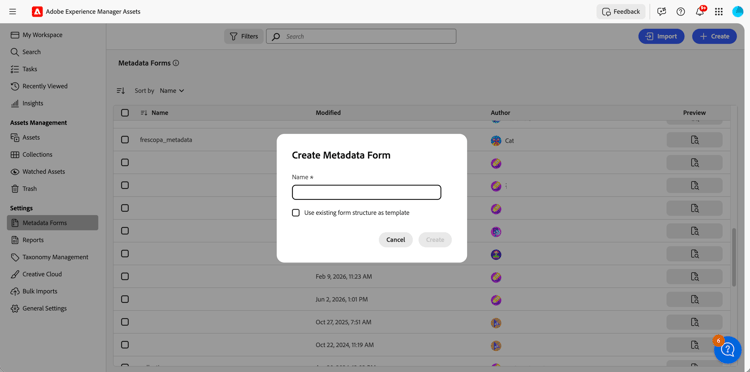This screenshot has width=750, height=372.
Task: Click the Cat author avatar
Action: point(496,141)
